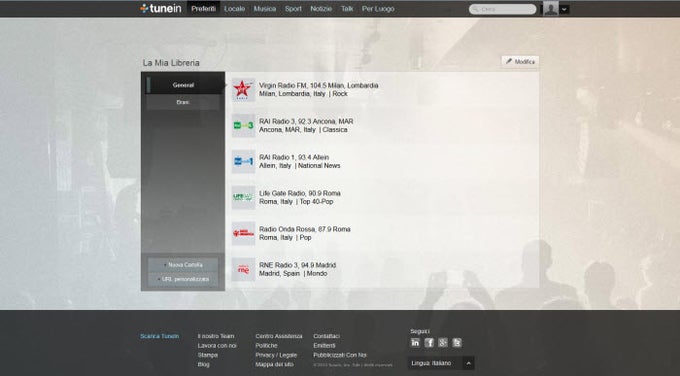Click the Google Plus follow icon
680x376 pixels.
tap(443, 343)
